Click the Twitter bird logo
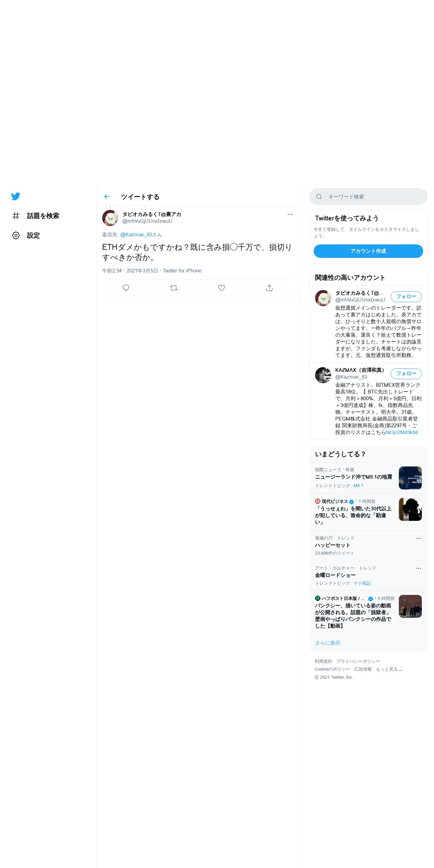 tap(16, 196)
